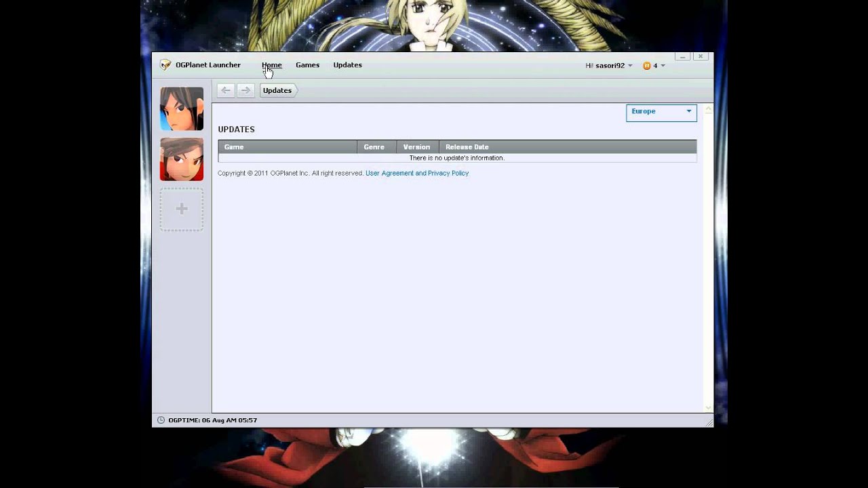Screen dimensions: 868x488
Task: Go forward with the right arrow button
Action: point(245,90)
